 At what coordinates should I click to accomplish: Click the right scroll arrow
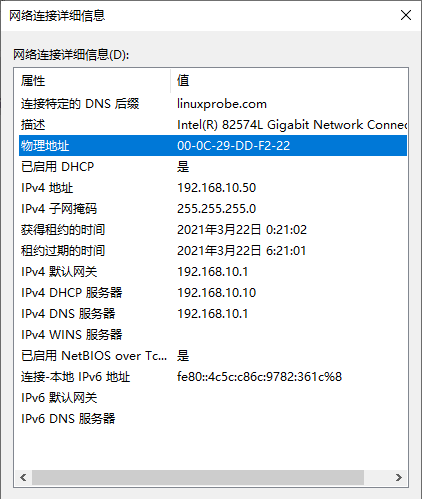click(399, 477)
